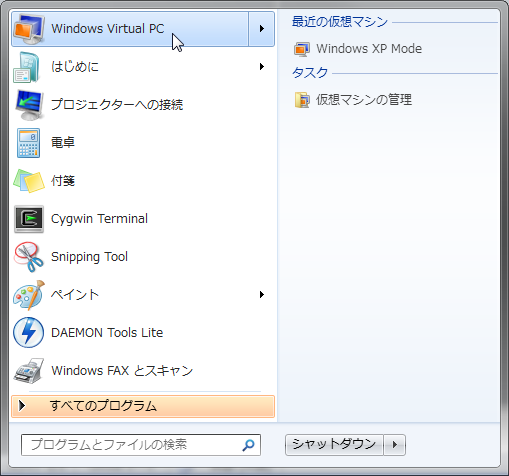The image size is (509, 476).
Task: Click the はじめに program icon
Action: (27, 67)
